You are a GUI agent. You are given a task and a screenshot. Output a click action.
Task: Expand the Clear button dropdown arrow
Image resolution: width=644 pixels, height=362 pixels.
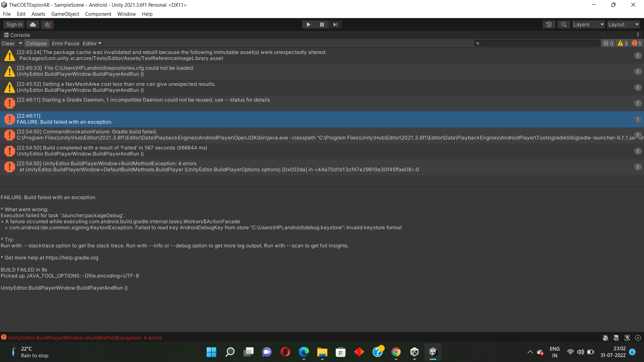tap(20, 43)
